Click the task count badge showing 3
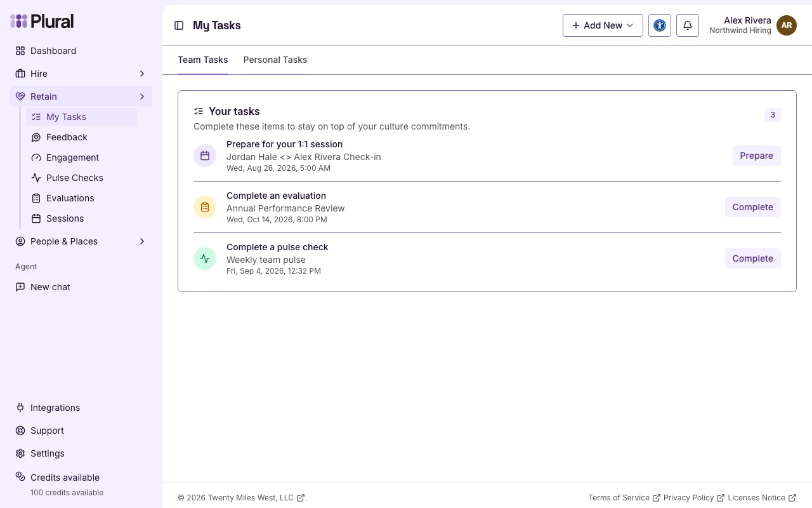812x508 pixels. (x=773, y=115)
